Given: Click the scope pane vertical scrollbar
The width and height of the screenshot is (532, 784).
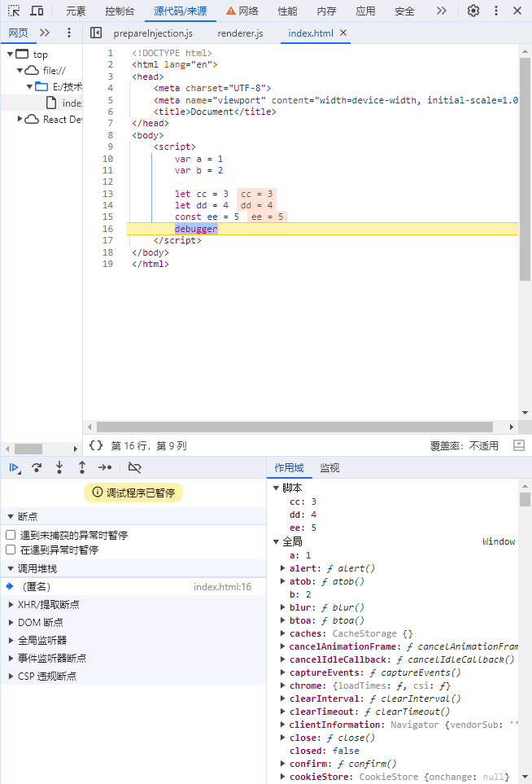Looking at the screenshot, I should point(525,500).
